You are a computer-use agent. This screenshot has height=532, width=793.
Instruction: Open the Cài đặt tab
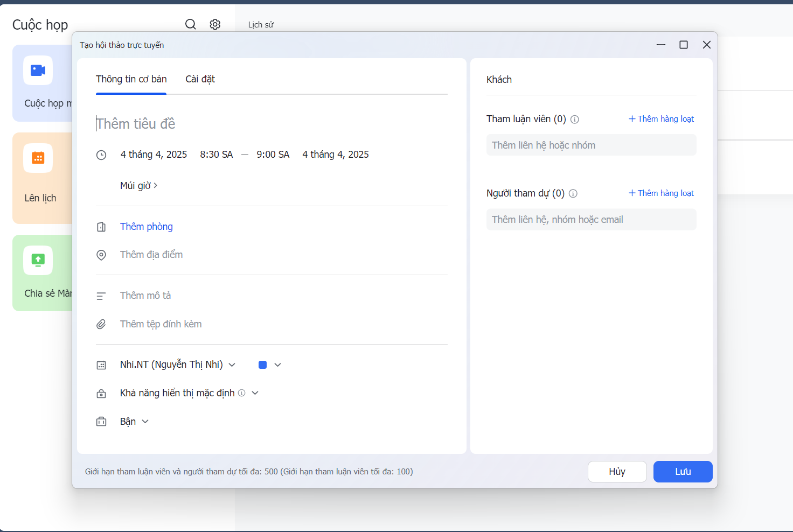point(200,79)
